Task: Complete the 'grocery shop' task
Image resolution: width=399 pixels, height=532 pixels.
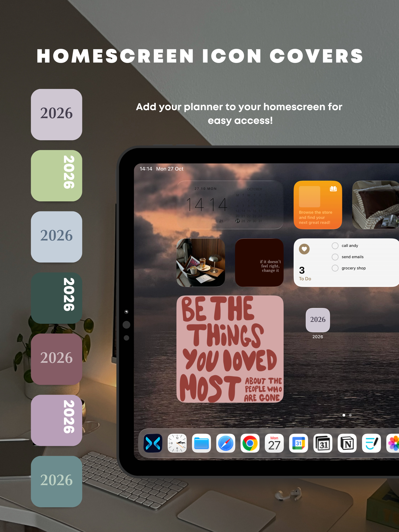Action: click(335, 268)
